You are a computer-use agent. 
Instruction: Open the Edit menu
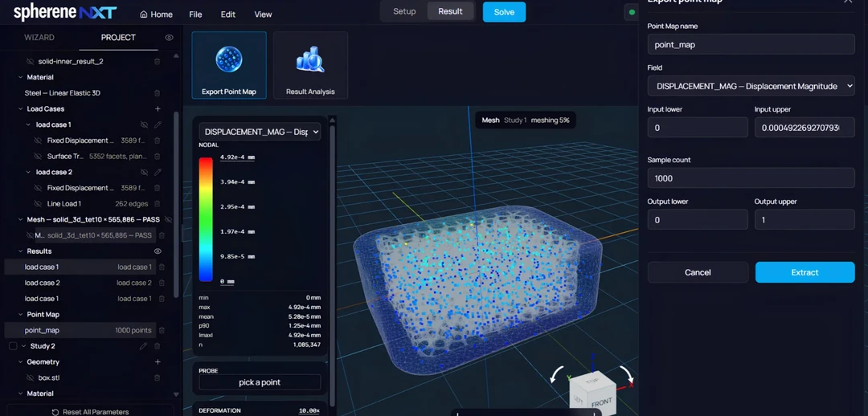[x=228, y=14]
